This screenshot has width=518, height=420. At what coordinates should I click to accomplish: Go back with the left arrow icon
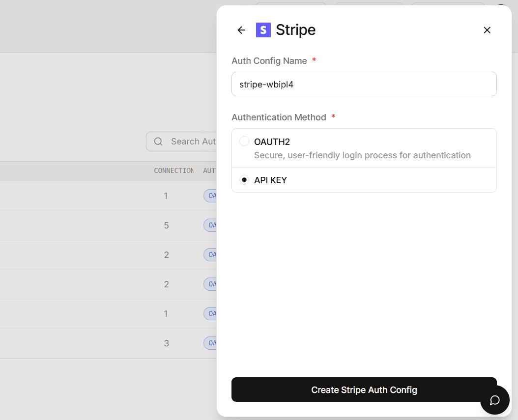click(241, 30)
